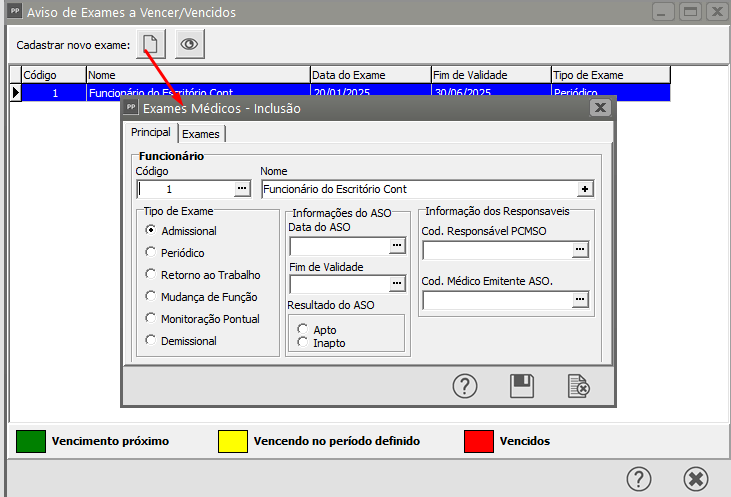Click the red Vencidos color swatch
The width and height of the screenshot is (731, 497).
tap(478, 441)
